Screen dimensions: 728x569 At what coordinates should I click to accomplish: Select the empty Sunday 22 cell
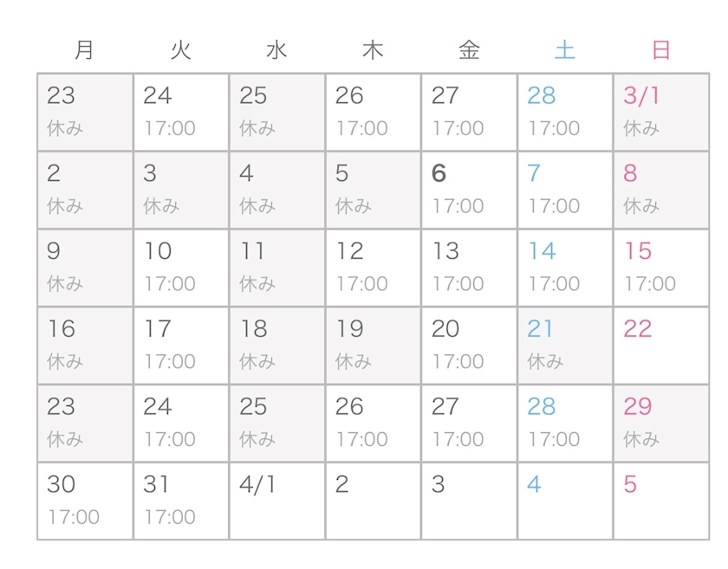(x=660, y=346)
